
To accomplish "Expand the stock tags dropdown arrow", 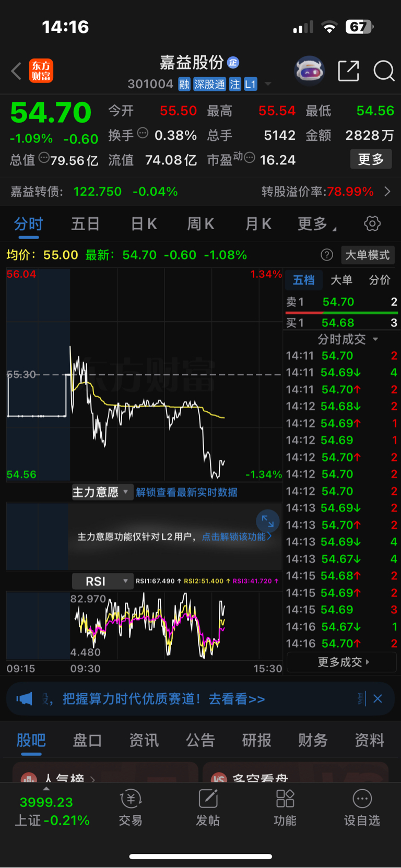I will click(268, 84).
